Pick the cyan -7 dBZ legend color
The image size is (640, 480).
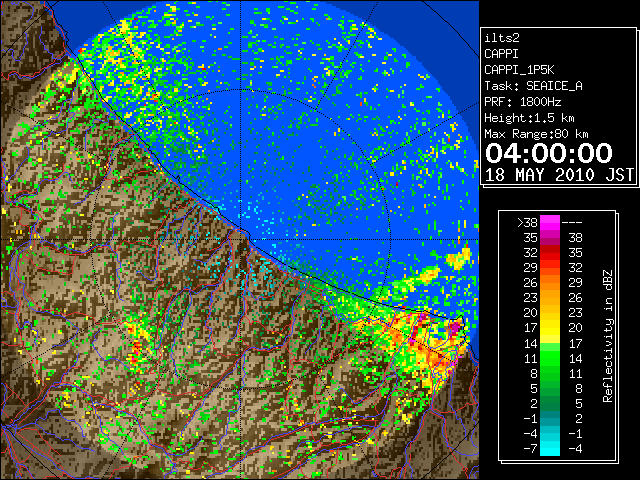tap(550, 448)
